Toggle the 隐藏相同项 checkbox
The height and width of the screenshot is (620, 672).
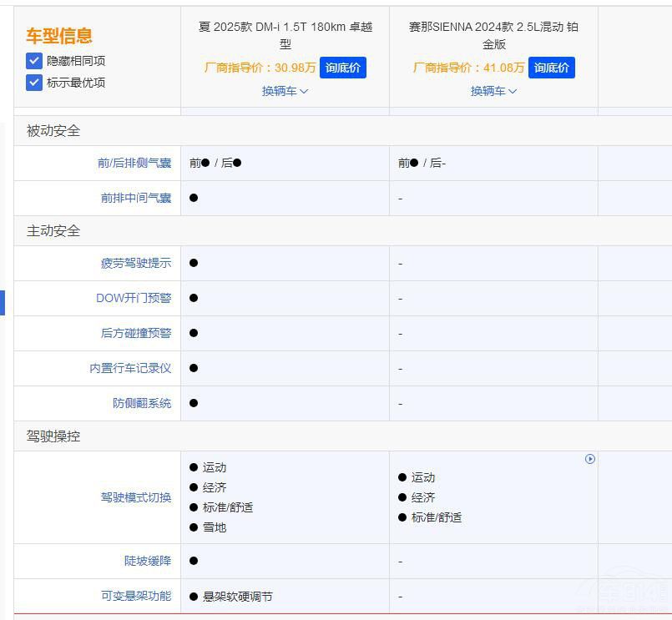[34, 61]
